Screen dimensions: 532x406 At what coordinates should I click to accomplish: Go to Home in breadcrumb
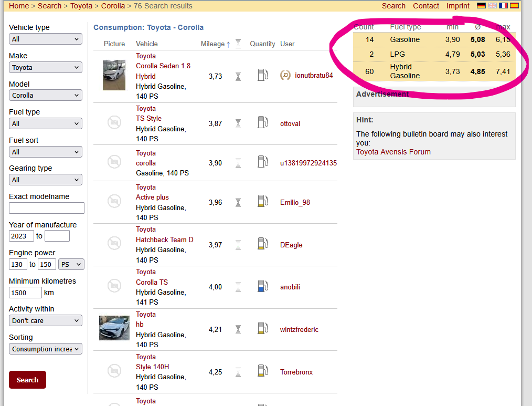[x=19, y=6]
